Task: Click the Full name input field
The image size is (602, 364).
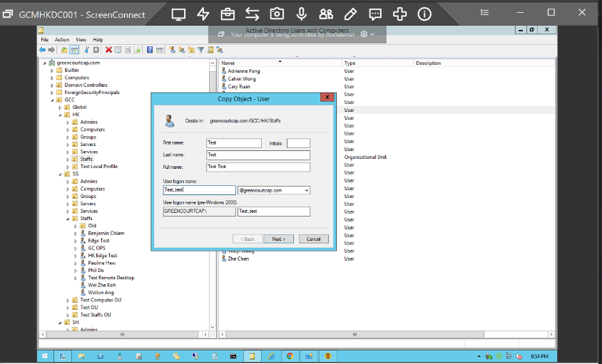Action: tap(258, 167)
